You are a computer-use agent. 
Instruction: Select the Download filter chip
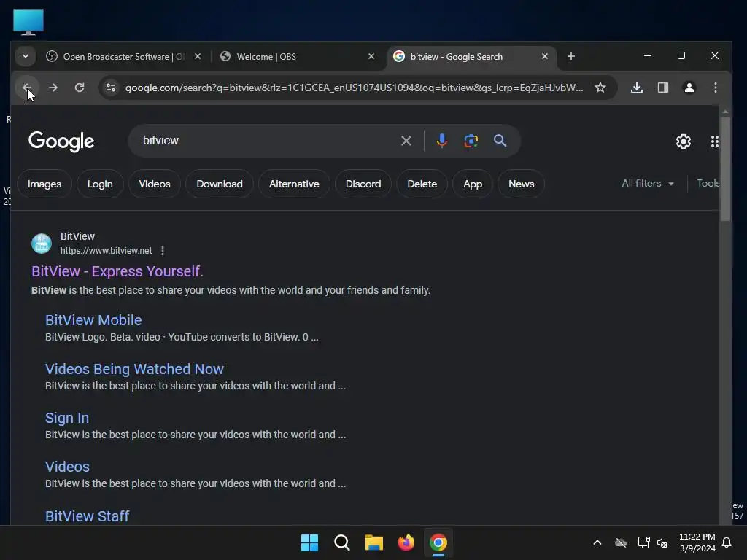(220, 184)
